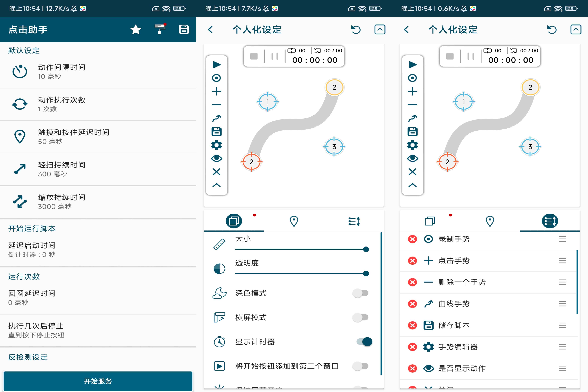Click gear icon in middle preview toolbar

216,145
